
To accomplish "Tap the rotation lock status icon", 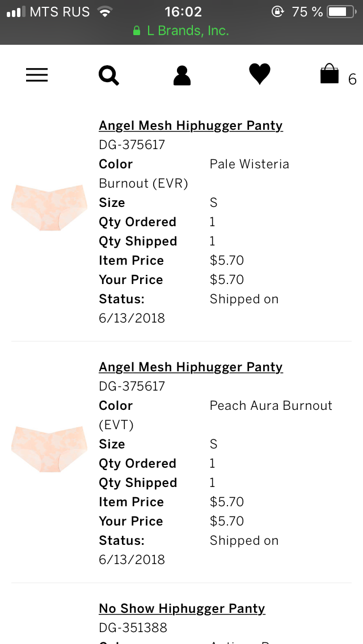I will tap(278, 11).
